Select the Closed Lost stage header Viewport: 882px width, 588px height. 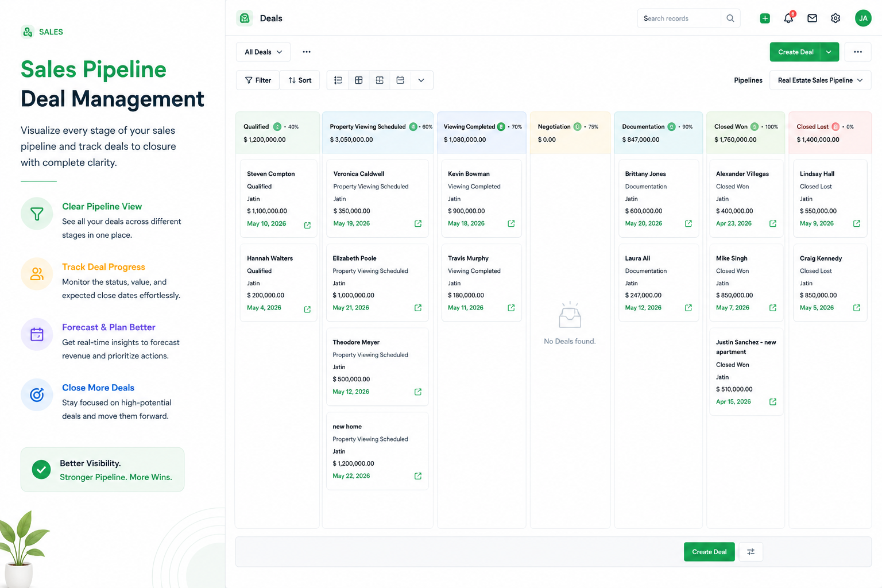pyautogui.click(x=830, y=133)
